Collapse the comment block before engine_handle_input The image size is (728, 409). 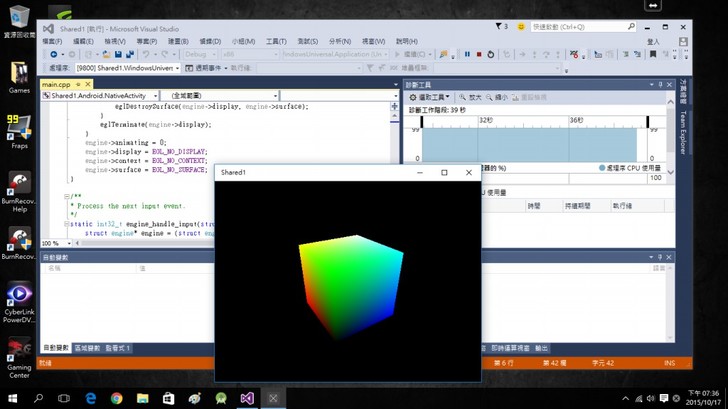tap(66, 196)
